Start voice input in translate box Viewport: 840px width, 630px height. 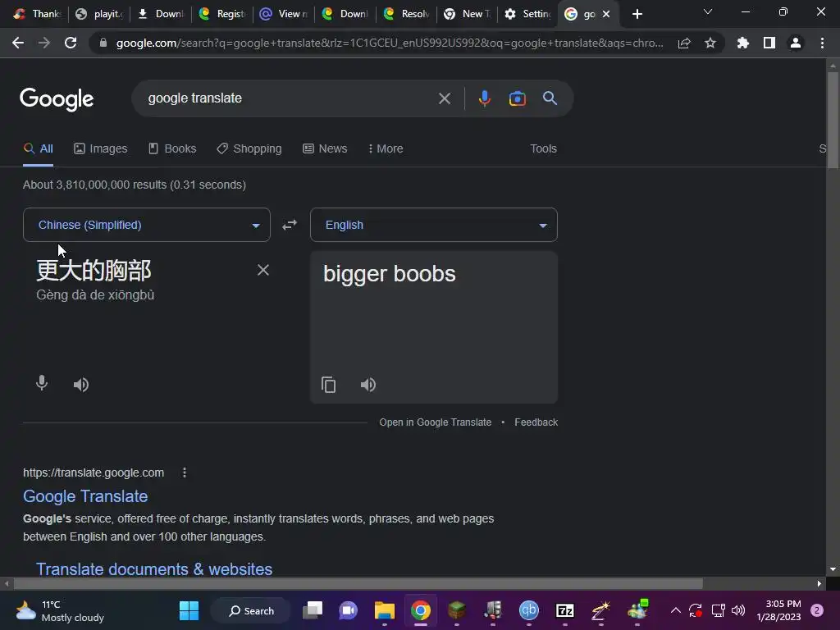coord(42,384)
